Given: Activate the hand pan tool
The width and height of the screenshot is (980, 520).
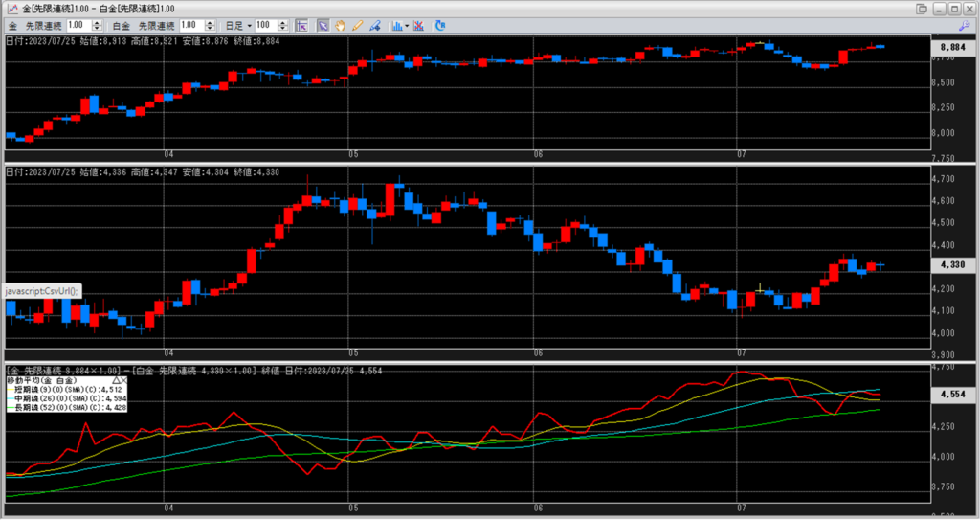Looking at the screenshot, I should [339, 24].
